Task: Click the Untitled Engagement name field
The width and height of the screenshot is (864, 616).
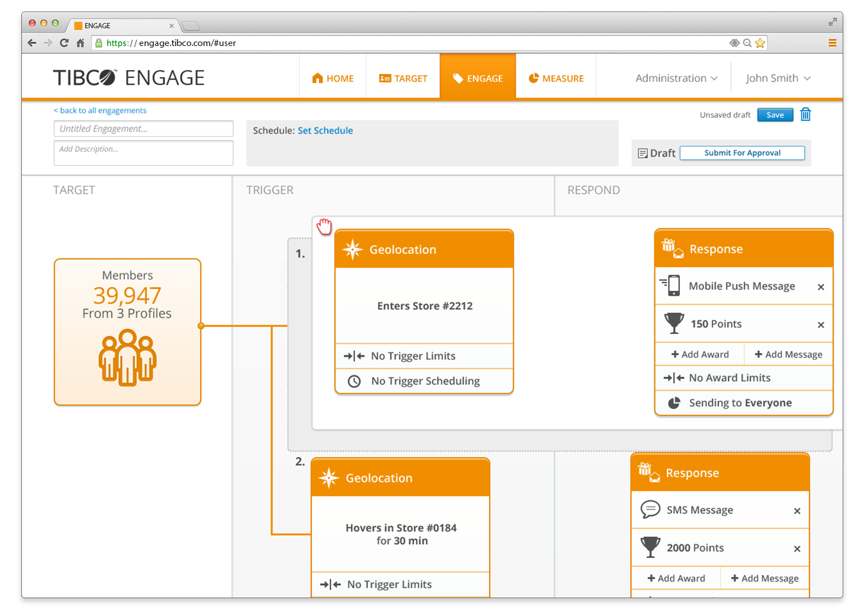Action: tap(143, 129)
